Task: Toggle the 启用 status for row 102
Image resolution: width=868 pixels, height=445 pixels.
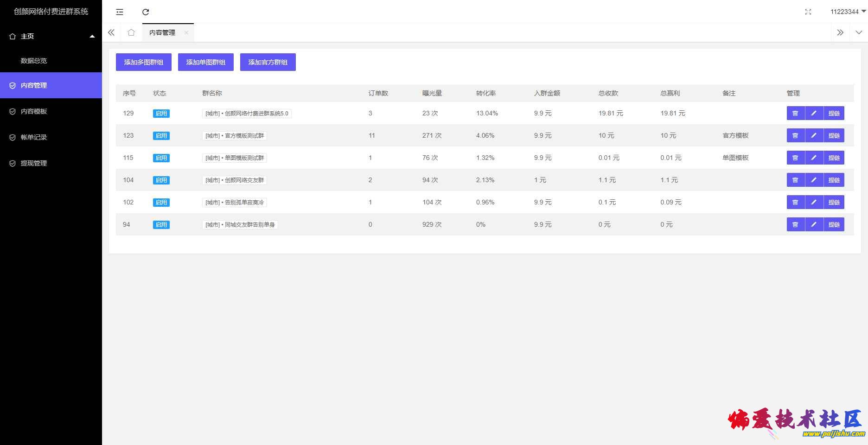Action: coord(161,203)
